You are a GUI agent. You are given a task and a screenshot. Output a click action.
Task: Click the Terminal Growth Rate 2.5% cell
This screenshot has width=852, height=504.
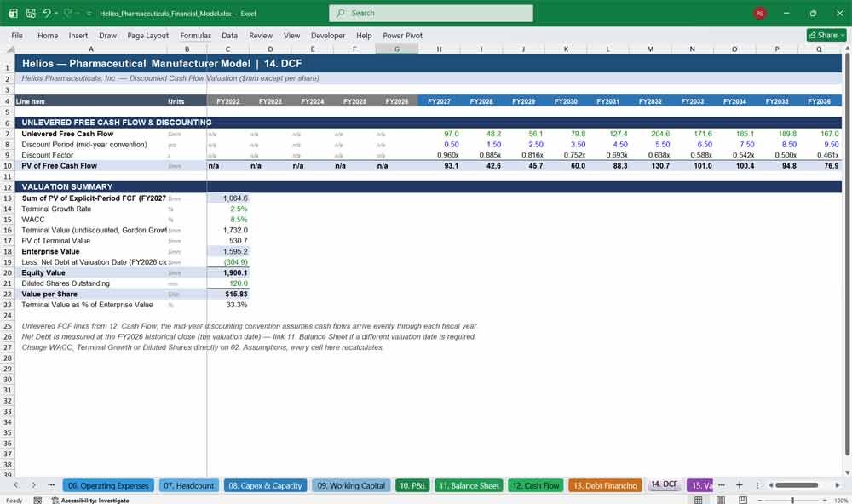(227, 209)
